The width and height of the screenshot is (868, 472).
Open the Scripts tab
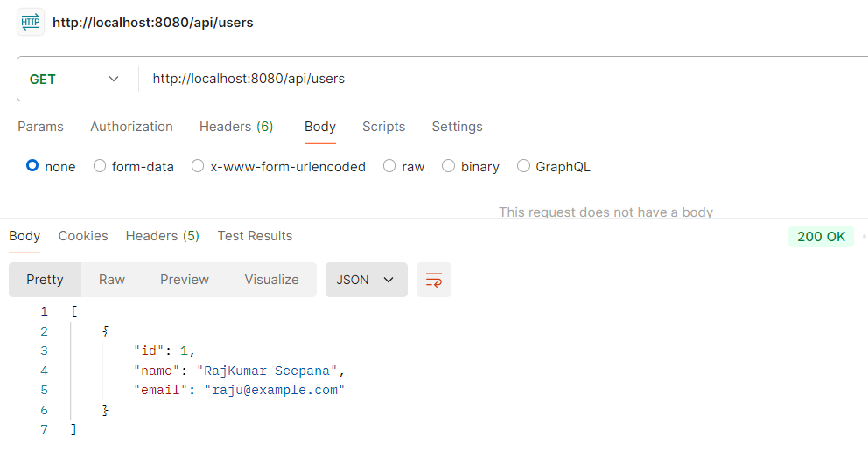tap(383, 127)
